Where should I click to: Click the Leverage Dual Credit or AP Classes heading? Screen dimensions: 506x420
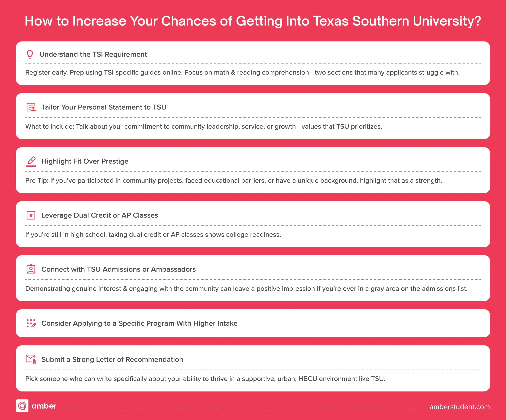(100, 215)
